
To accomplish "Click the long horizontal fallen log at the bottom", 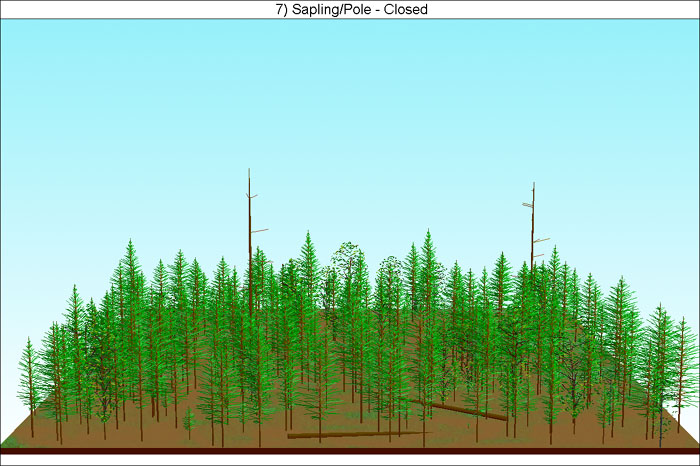I will tap(350, 434).
